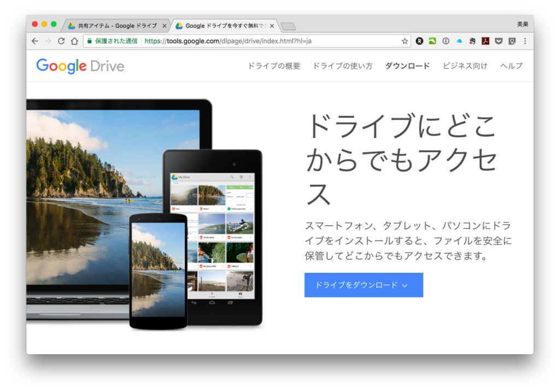Bookmark this page with the star icon
This screenshot has height=392, width=560.
coord(405,41)
